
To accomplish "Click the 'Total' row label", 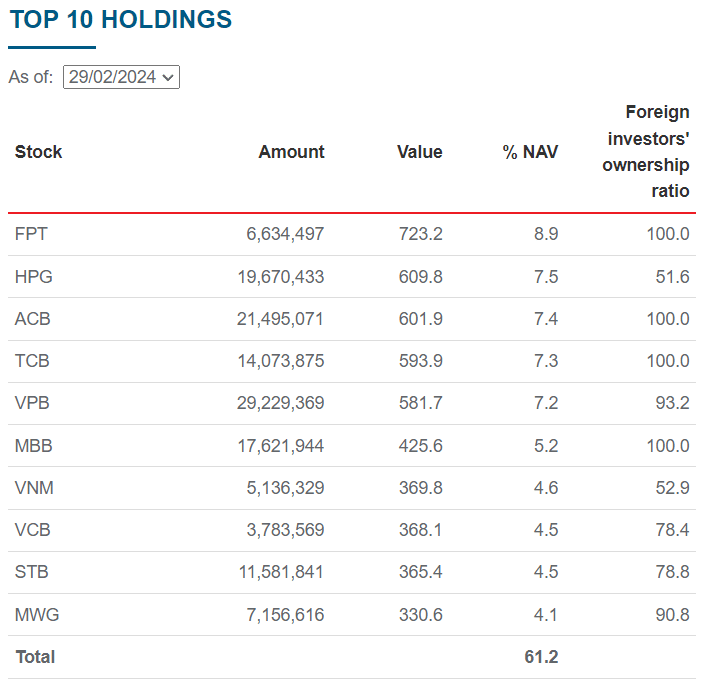I will tap(35, 657).
